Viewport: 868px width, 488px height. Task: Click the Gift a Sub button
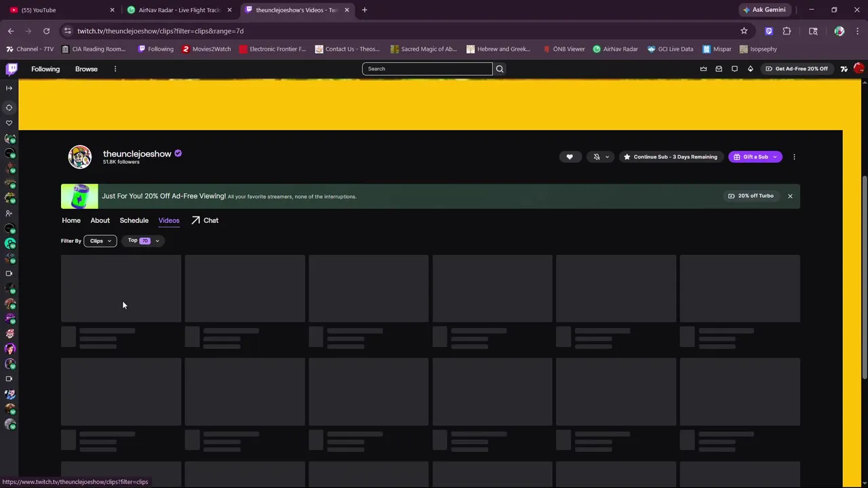click(x=750, y=157)
